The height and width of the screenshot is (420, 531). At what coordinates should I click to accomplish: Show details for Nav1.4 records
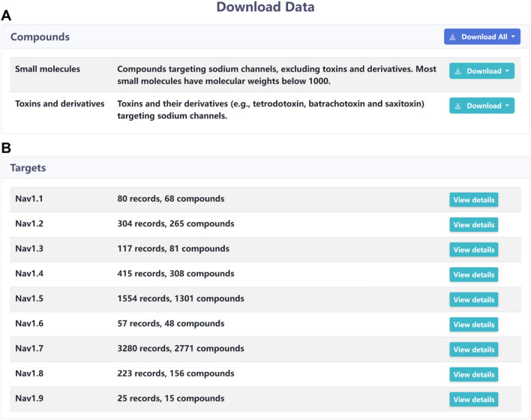[473, 274]
